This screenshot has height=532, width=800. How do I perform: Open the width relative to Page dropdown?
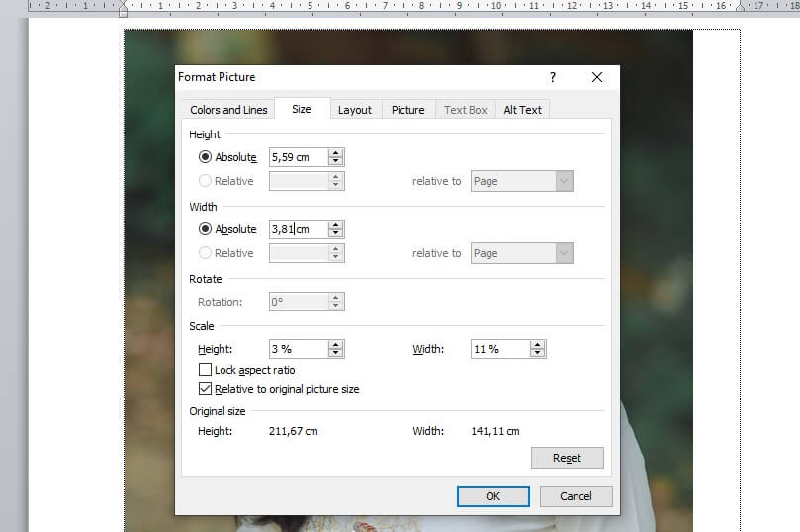click(521, 253)
